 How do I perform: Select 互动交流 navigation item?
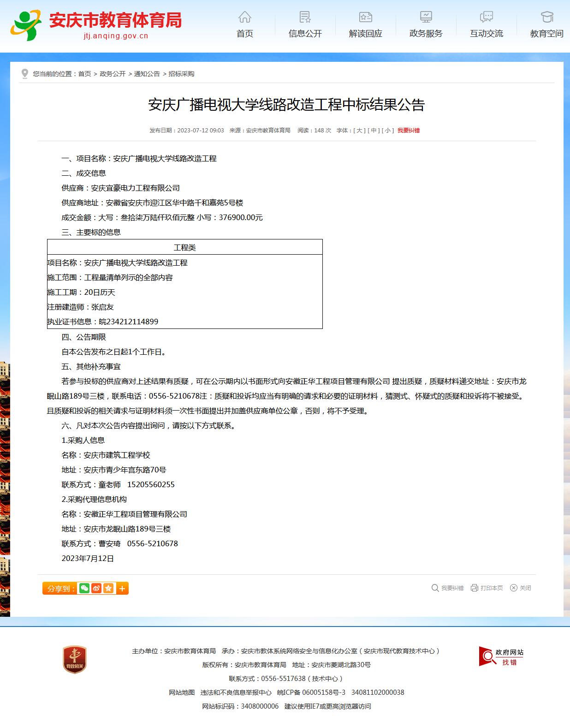tap(486, 25)
